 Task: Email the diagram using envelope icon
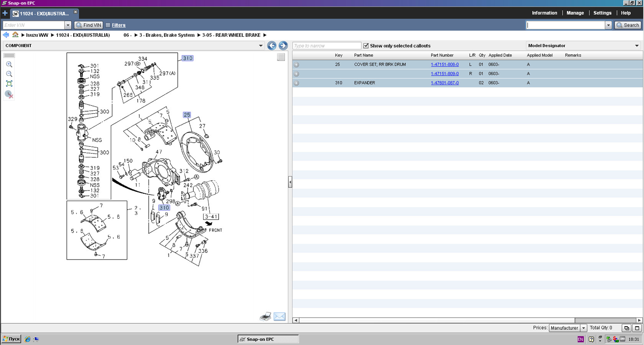click(x=280, y=317)
